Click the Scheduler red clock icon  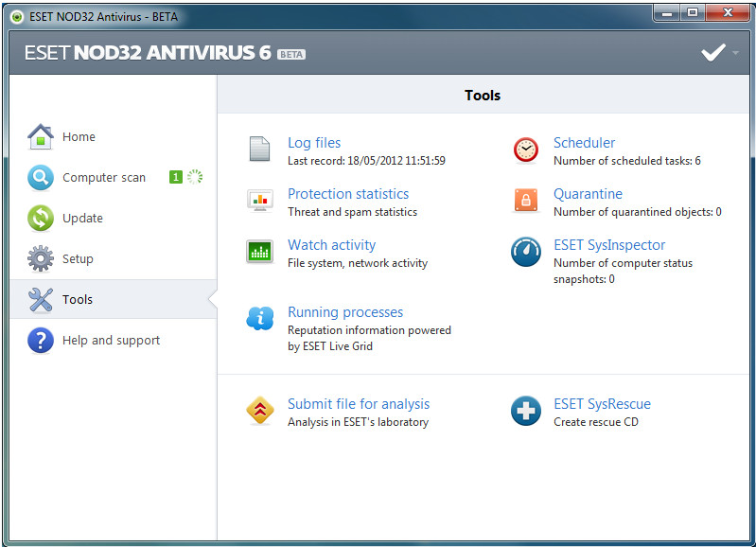pyautogui.click(x=525, y=150)
